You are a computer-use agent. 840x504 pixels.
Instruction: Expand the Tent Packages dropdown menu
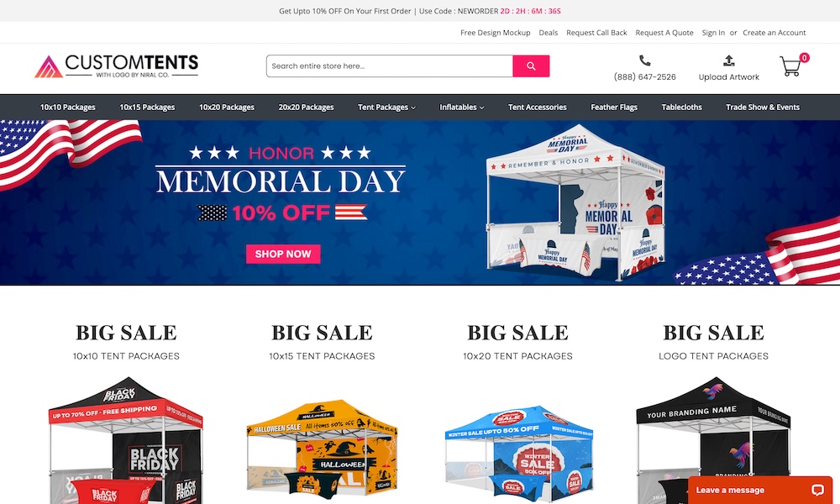click(x=386, y=108)
